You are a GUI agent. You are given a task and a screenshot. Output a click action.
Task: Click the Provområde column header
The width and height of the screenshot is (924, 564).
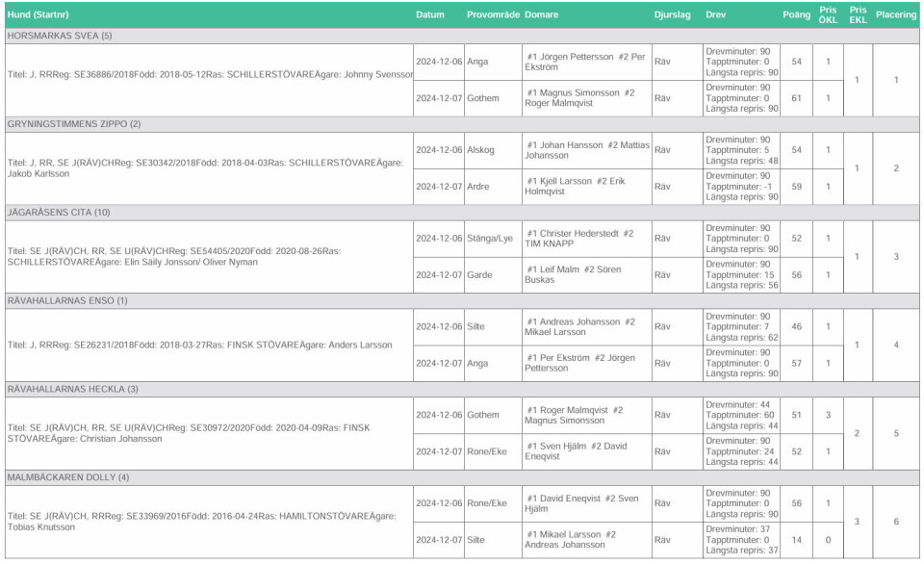493,15
